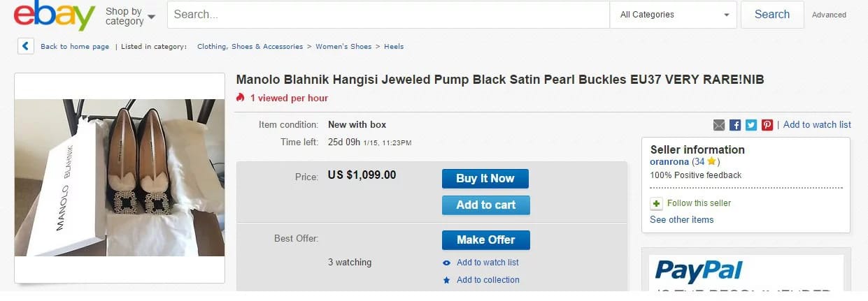Viewport: 868px width, 301px height.
Task: Click the back arrow icon
Action: click(26, 46)
